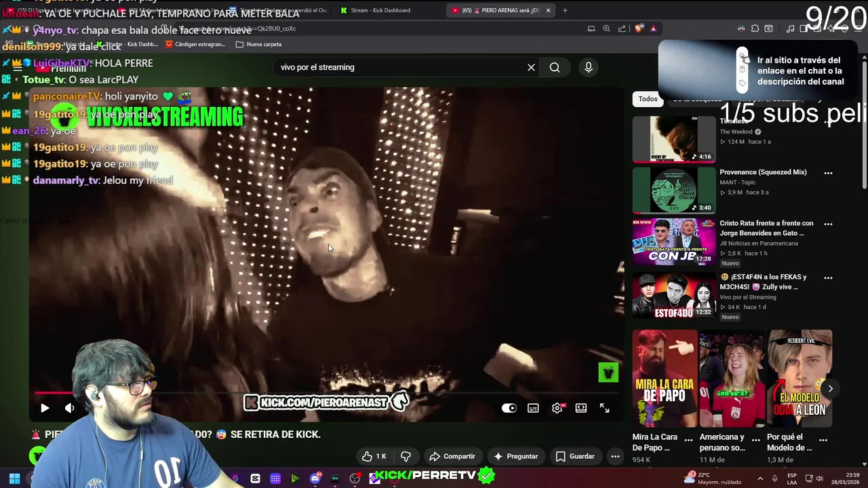Open options for Por qué el Modelo short
The width and height of the screenshot is (868, 488).
[823, 440]
